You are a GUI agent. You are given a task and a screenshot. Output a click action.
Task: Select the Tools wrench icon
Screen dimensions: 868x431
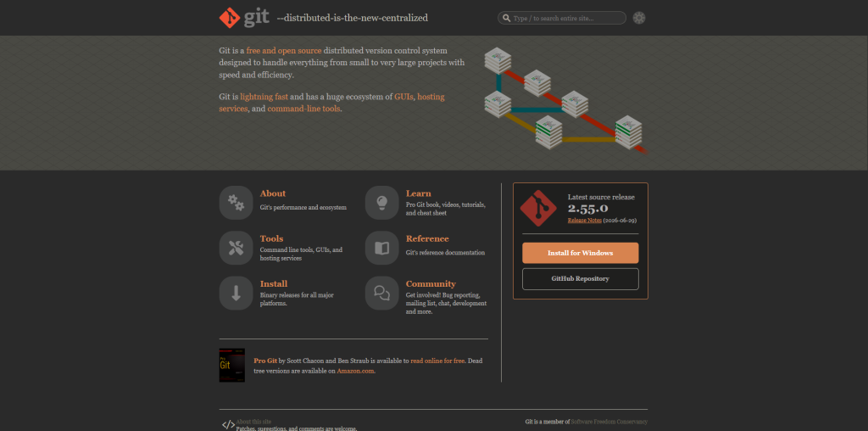click(x=236, y=248)
